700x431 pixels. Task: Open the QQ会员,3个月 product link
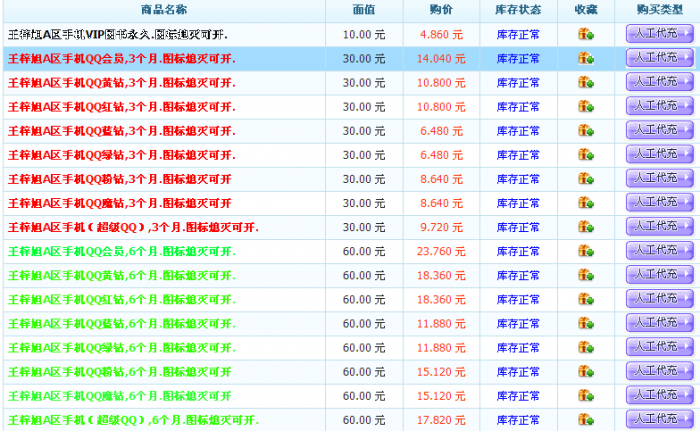pyautogui.click(x=121, y=59)
